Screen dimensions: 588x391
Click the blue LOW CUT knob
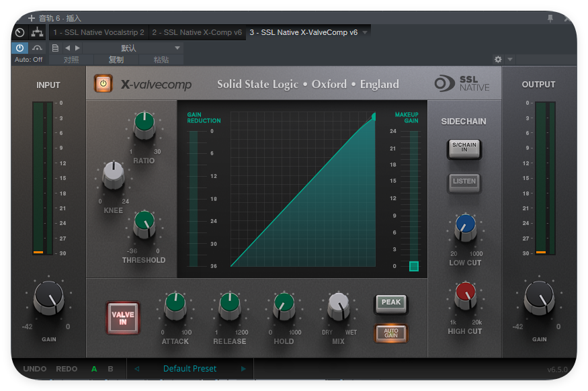[466, 227]
